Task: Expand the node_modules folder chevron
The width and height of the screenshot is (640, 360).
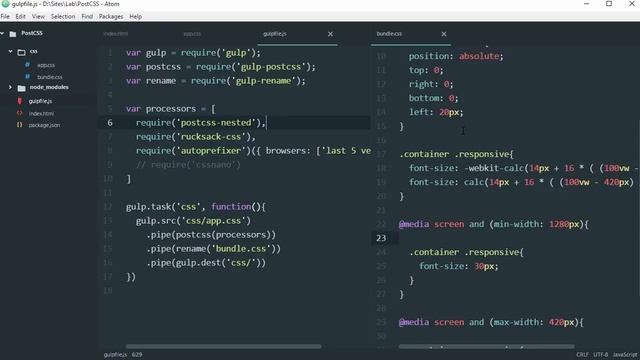Action: 11,87
